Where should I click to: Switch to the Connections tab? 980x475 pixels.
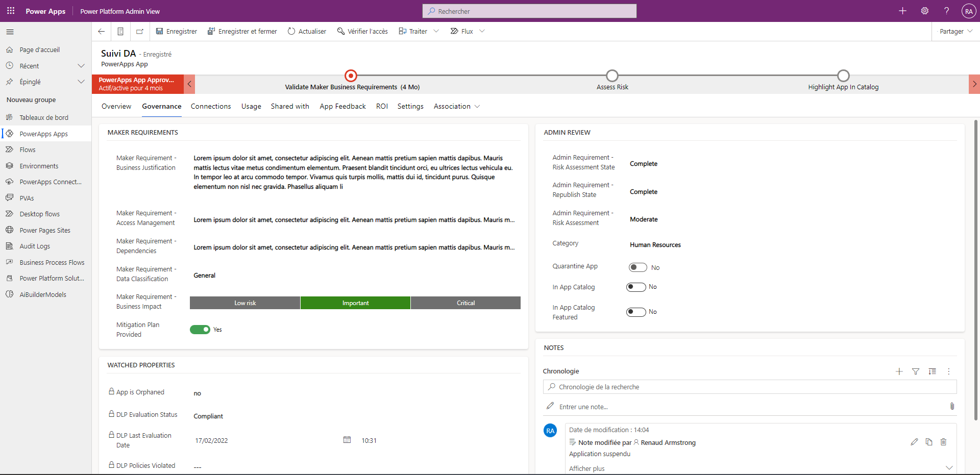[211, 106]
